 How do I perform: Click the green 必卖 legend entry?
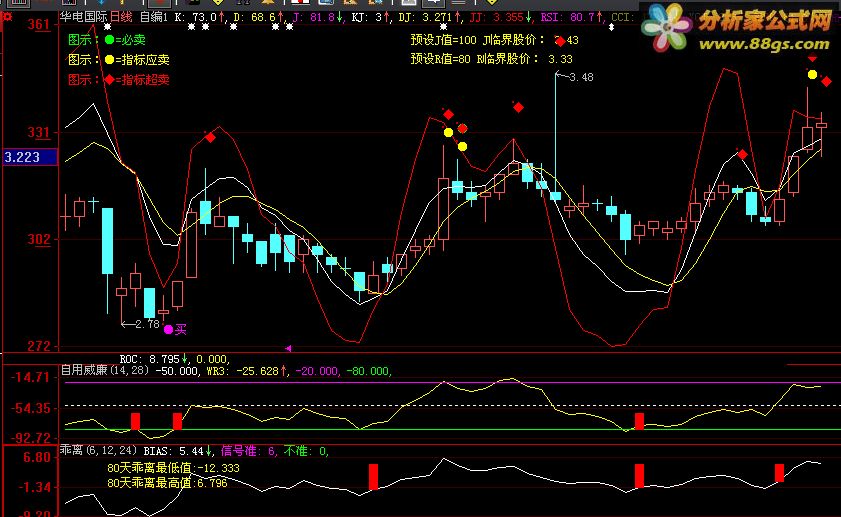pos(107,40)
